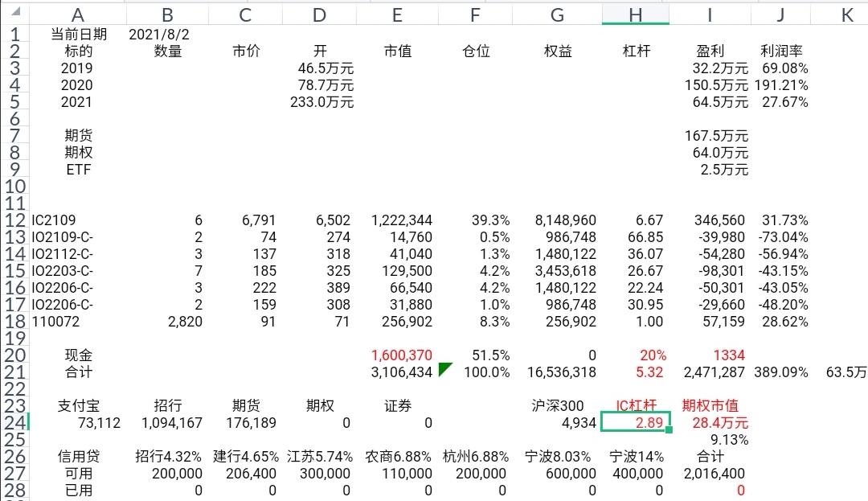This screenshot has height=501, width=868.
Task: Select row 21 header
Action: 15,372
